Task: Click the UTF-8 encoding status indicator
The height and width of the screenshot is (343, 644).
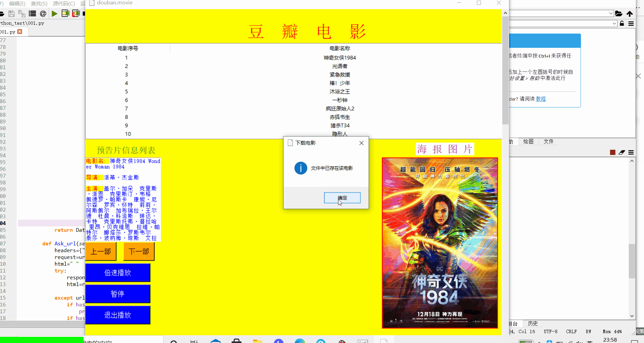Action: click(550, 331)
